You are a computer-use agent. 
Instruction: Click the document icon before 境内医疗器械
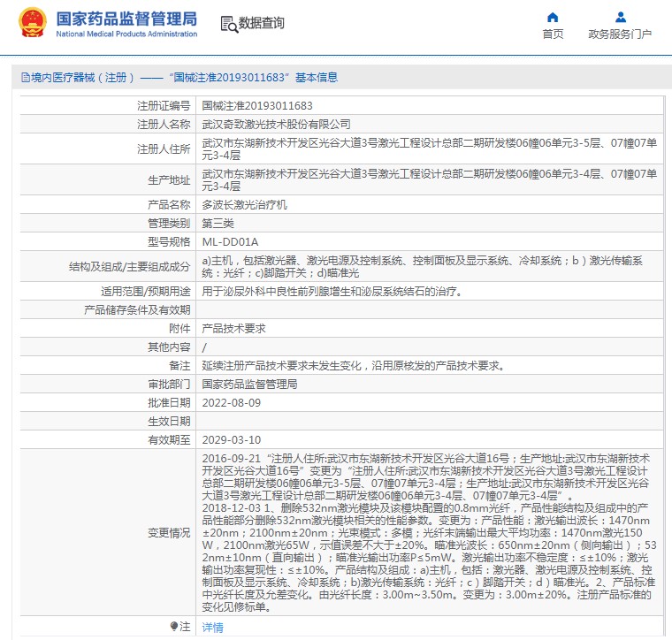point(26,78)
